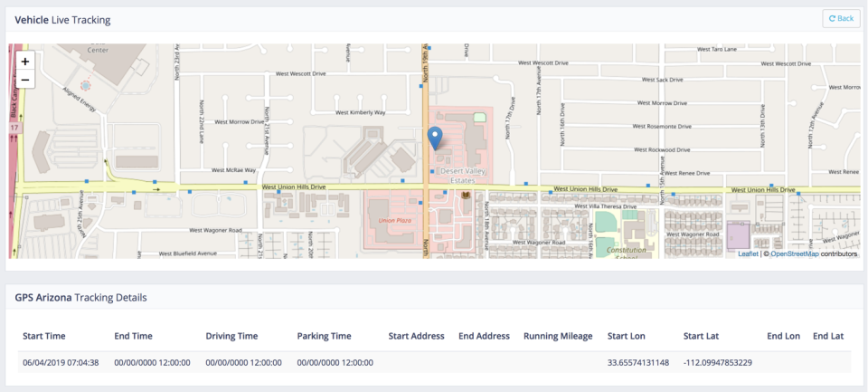Click the Driving Time column header
The height and width of the screenshot is (392, 868).
(x=231, y=336)
